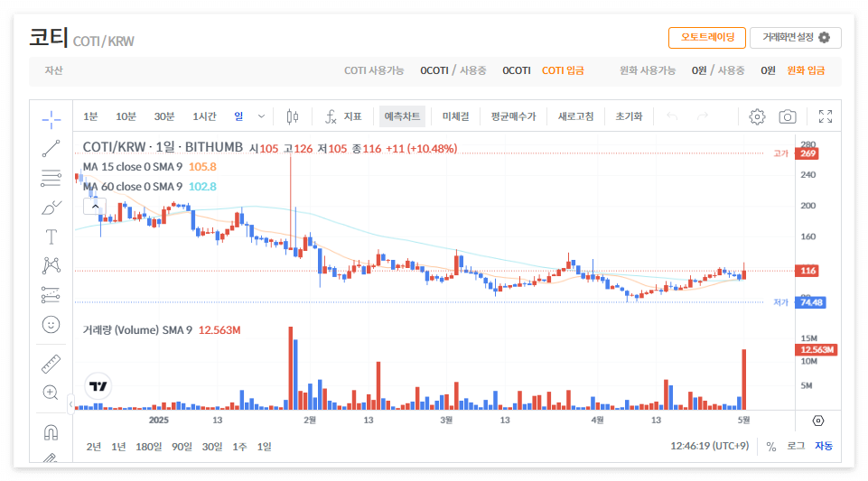Collapse the left drawing toolbar arrow

70,403
